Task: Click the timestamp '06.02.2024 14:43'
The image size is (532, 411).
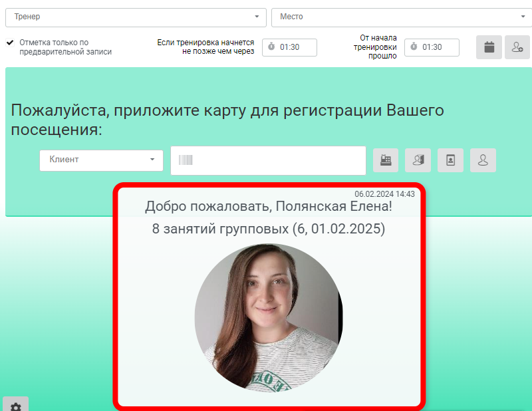Action: click(385, 194)
